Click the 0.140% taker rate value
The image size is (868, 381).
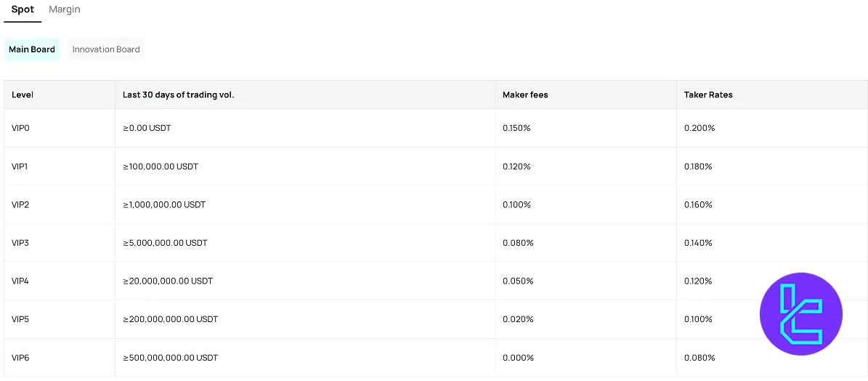coord(698,243)
